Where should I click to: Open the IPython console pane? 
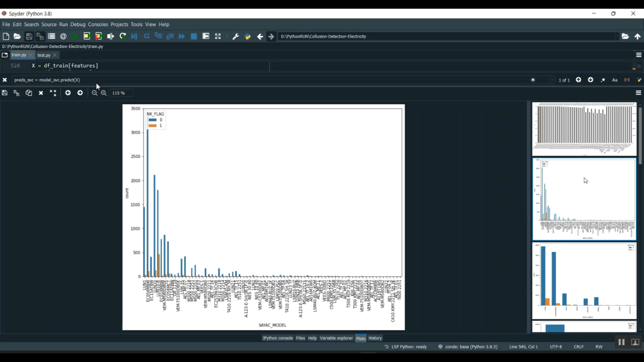point(277,338)
